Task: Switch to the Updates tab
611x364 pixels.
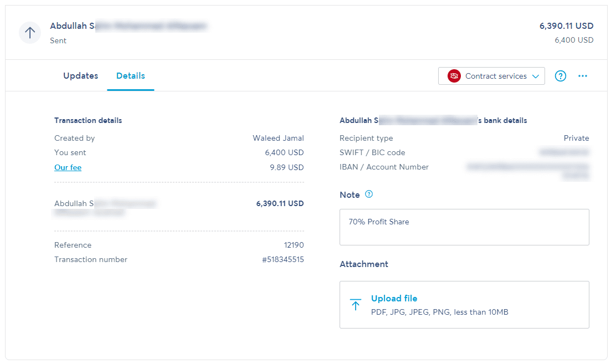Action: pyautogui.click(x=81, y=75)
